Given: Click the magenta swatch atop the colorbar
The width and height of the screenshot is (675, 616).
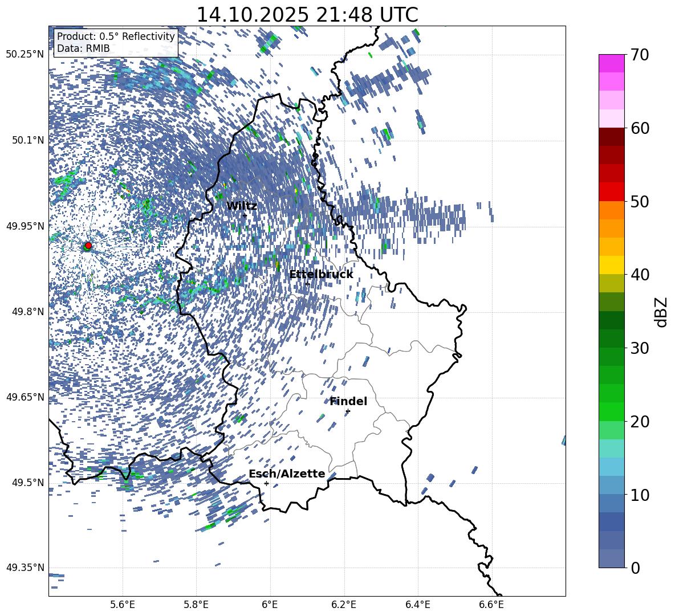Looking at the screenshot, I should coord(612,63).
